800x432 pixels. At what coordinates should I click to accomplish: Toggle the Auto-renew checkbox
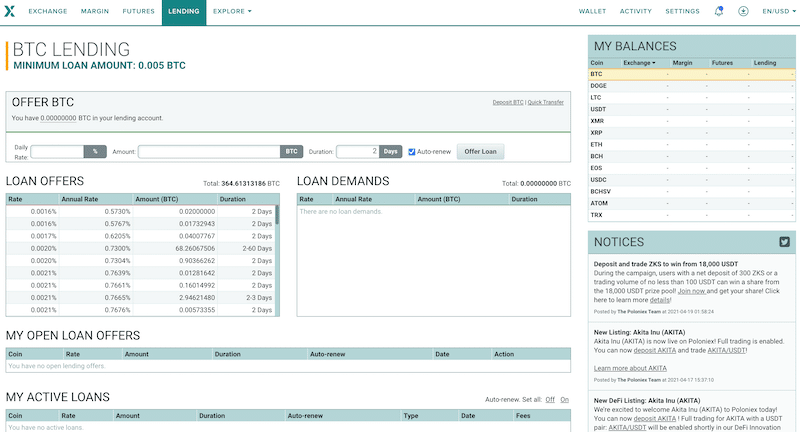point(412,152)
